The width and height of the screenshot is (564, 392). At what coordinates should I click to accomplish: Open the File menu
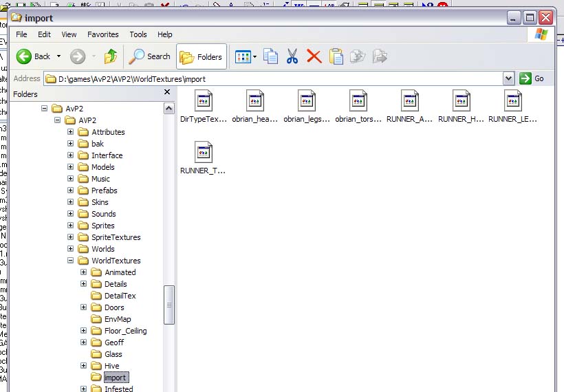pos(21,34)
